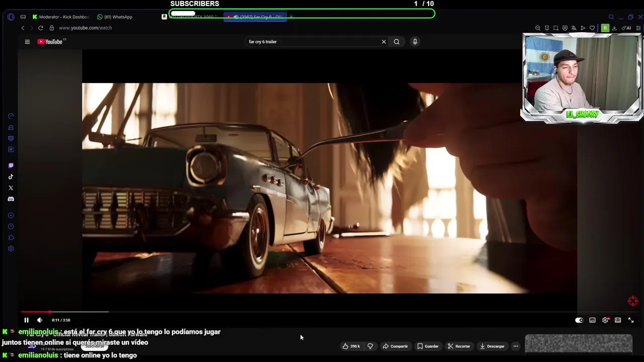Switch to Moderator - Kick Dashboard tab
This screenshot has height=362, width=644.
60,17
